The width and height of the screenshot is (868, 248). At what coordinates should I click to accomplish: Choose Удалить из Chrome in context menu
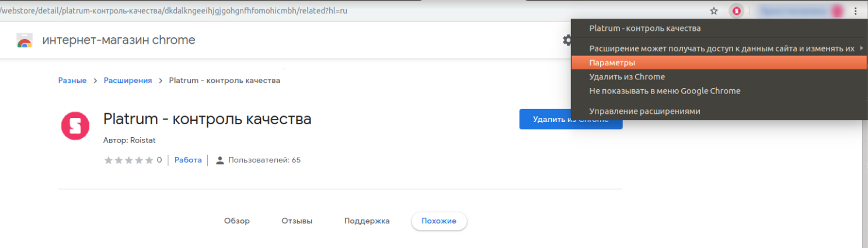click(719, 76)
